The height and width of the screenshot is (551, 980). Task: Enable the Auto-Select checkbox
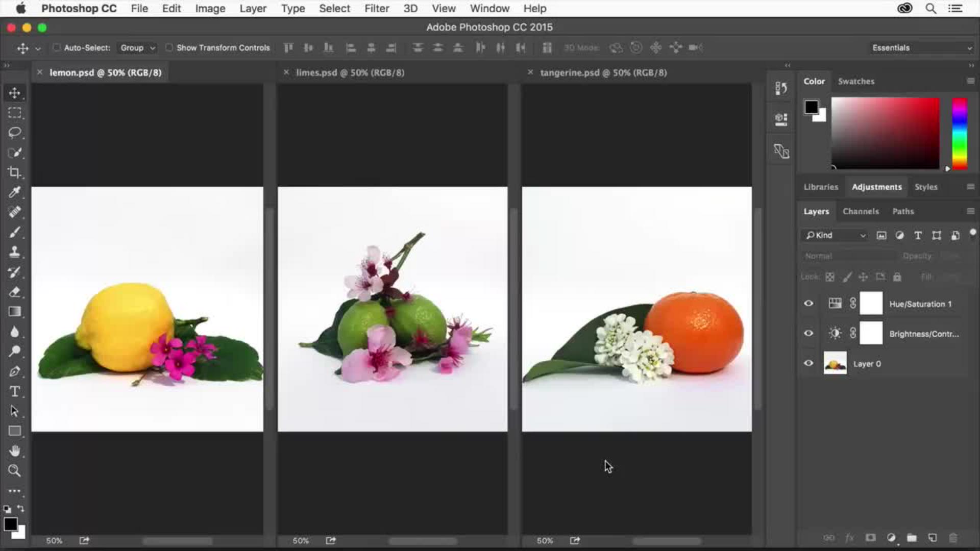click(x=57, y=47)
